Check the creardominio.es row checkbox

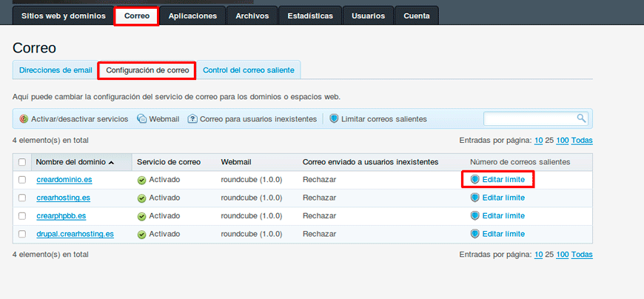(22, 180)
